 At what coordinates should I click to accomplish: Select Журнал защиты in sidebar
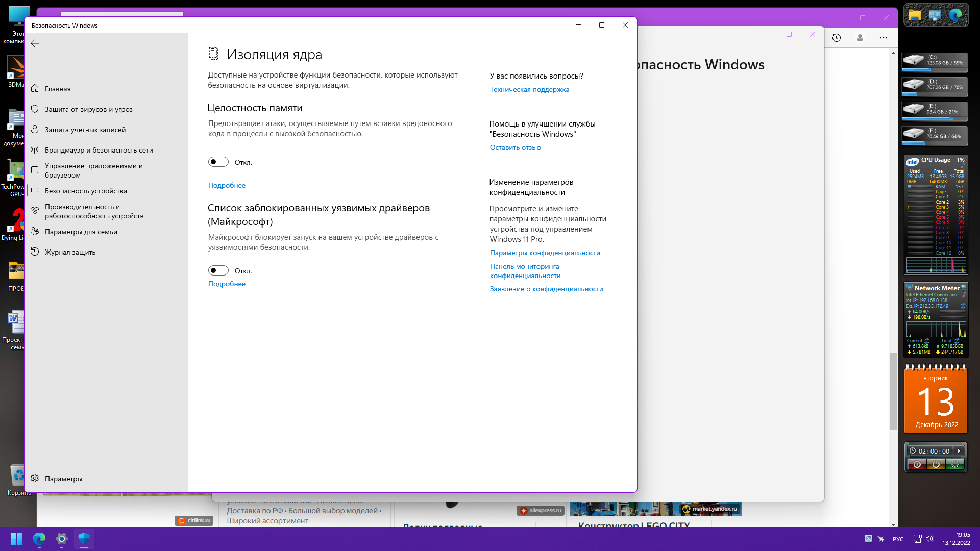pyautogui.click(x=70, y=252)
